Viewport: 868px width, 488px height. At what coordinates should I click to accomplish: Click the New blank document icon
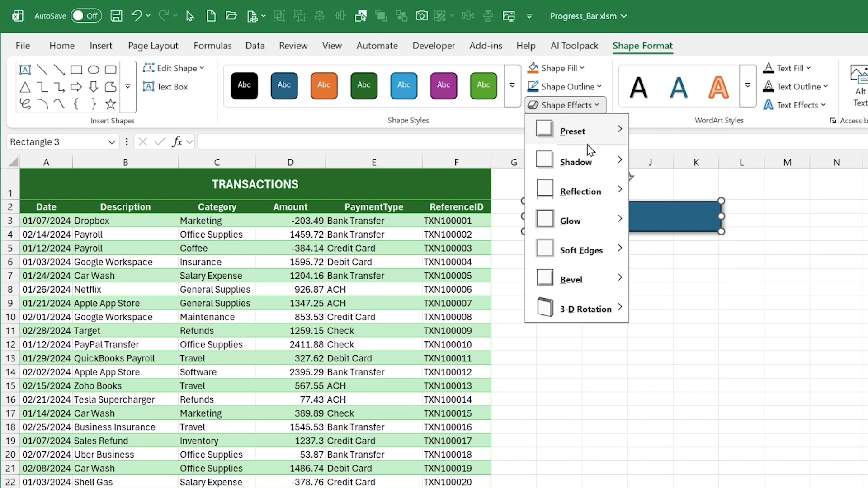point(211,16)
